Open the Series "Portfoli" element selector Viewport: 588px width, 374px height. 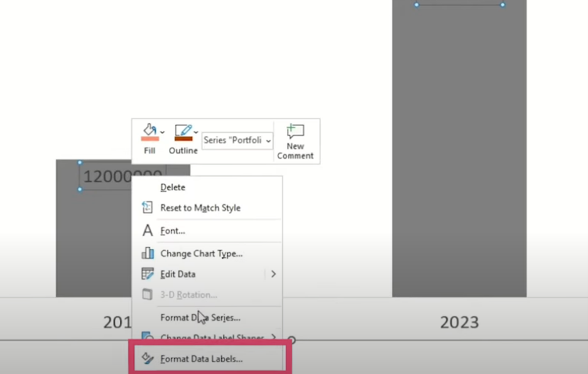tap(237, 140)
